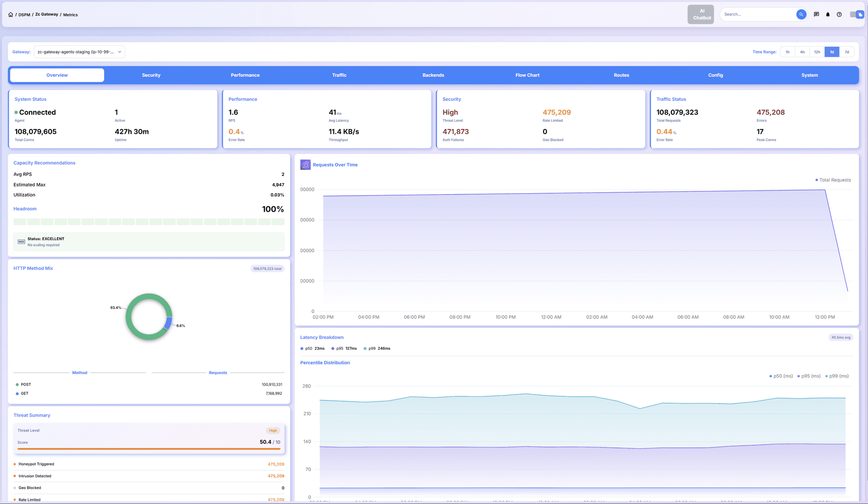
Task: Toggle Total Requests legend entry
Action: pos(833,180)
